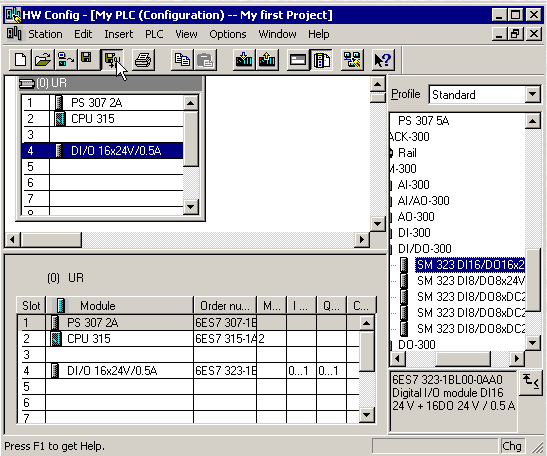Open the Insert menu
The image size is (547, 456).
tap(119, 34)
